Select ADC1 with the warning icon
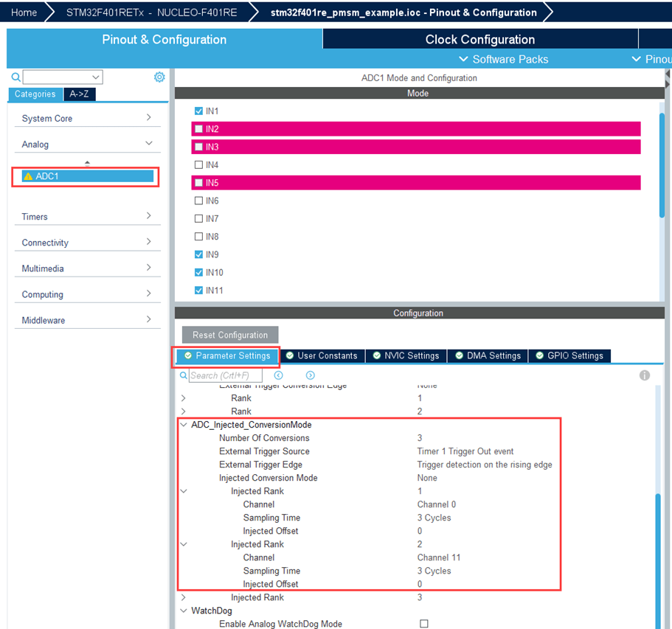The image size is (672, 629). pyautogui.click(x=85, y=176)
